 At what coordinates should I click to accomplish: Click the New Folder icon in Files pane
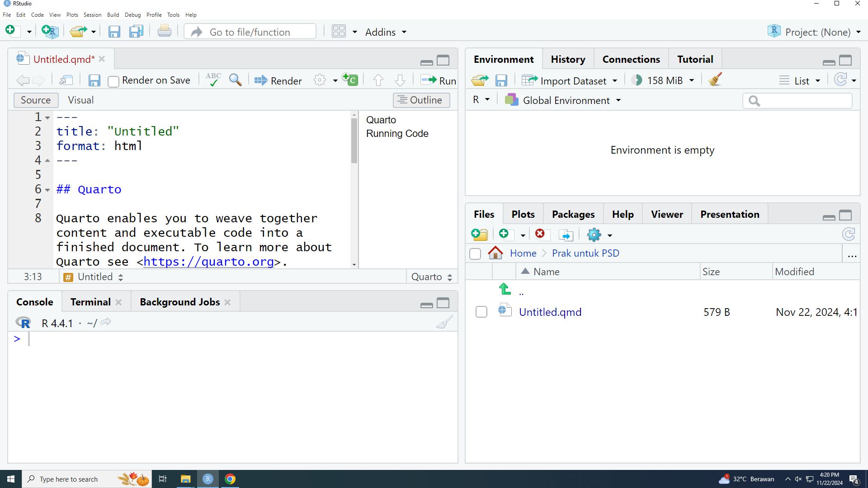(x=479, y=234)
